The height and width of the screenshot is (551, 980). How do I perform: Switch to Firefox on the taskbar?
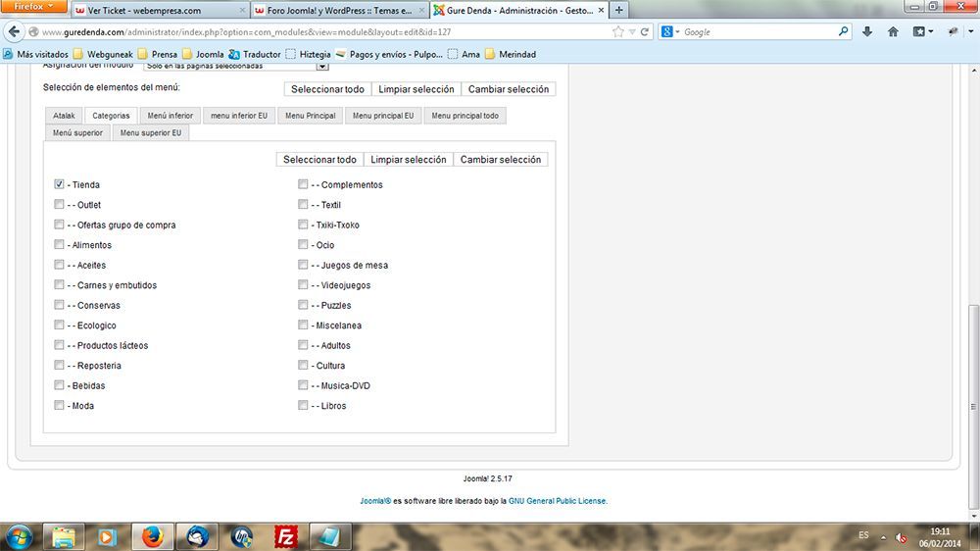click(152, 537)
